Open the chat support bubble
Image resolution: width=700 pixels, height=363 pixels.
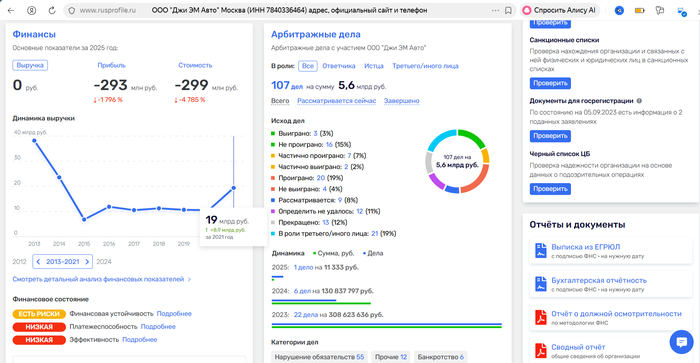tap(681, 342)
